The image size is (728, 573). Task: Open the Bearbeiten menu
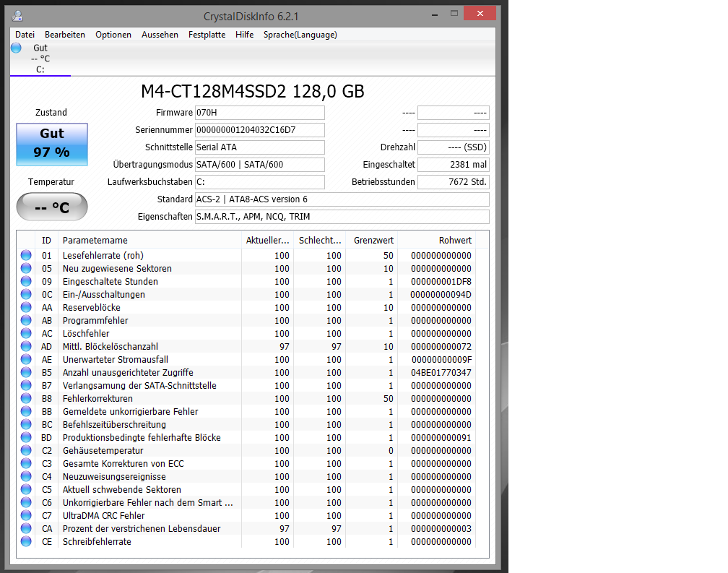click(x=64, y=35)
